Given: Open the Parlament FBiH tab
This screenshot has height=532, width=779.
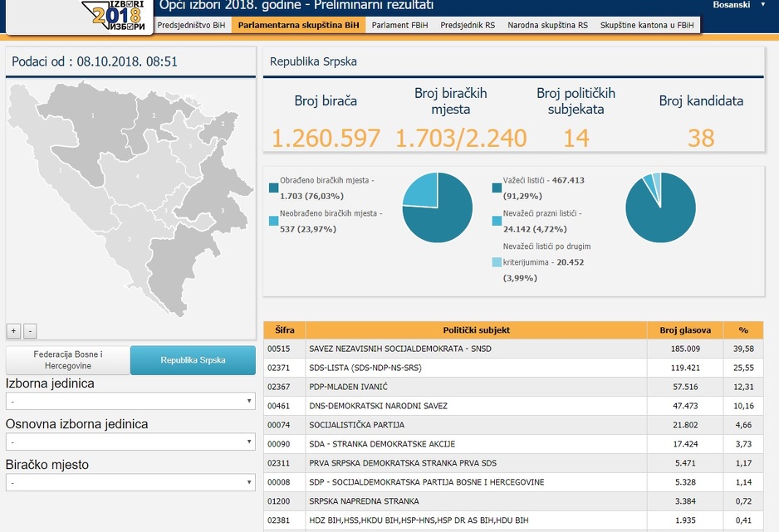Looking at the screenshot, I should click(x=399, y=26).
